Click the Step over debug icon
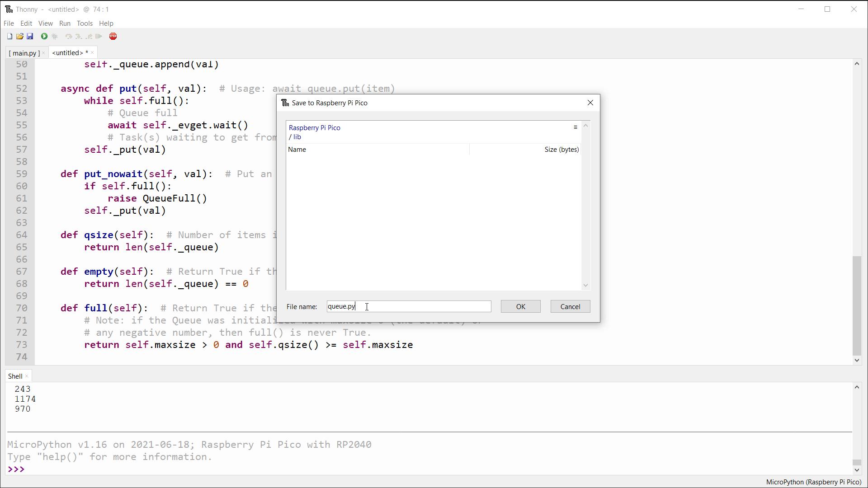Viewport: 868px width, 488px height. (x=69, y=37)
